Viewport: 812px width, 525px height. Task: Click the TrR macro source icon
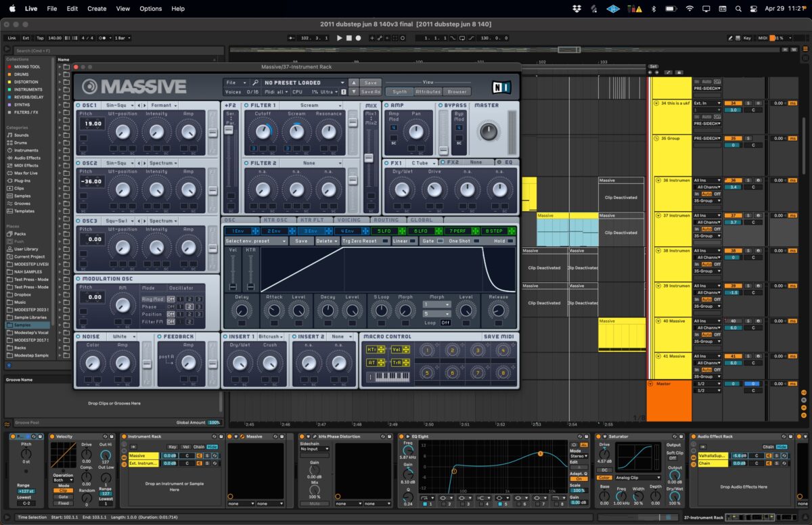pos(400,363)
